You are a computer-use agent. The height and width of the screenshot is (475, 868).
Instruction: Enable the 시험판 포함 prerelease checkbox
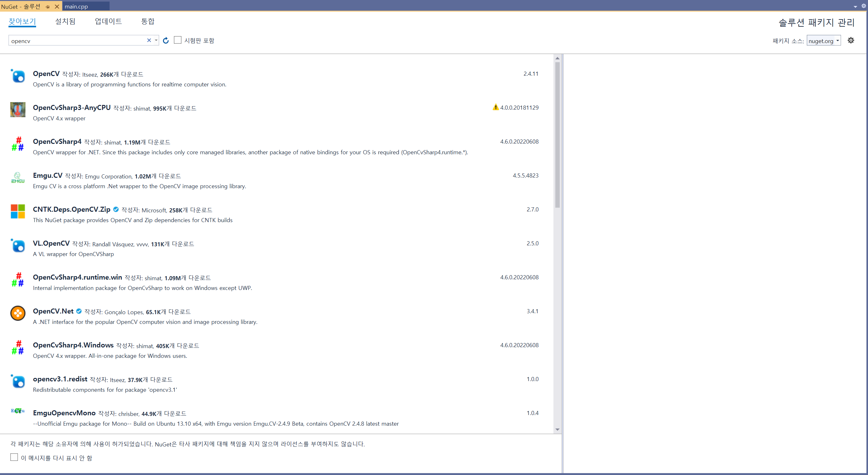pos(178,40)
